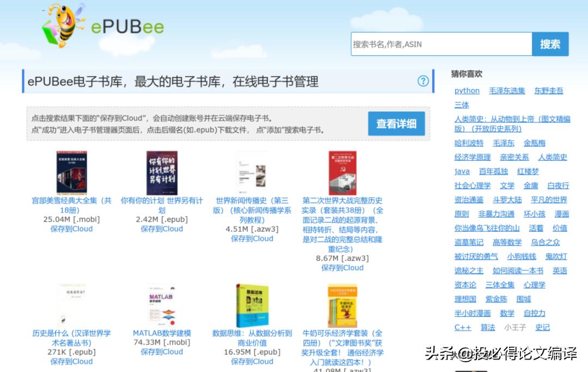588x372 pixels.
Task: Click the search input field
Action: click(x=441, y=45)
